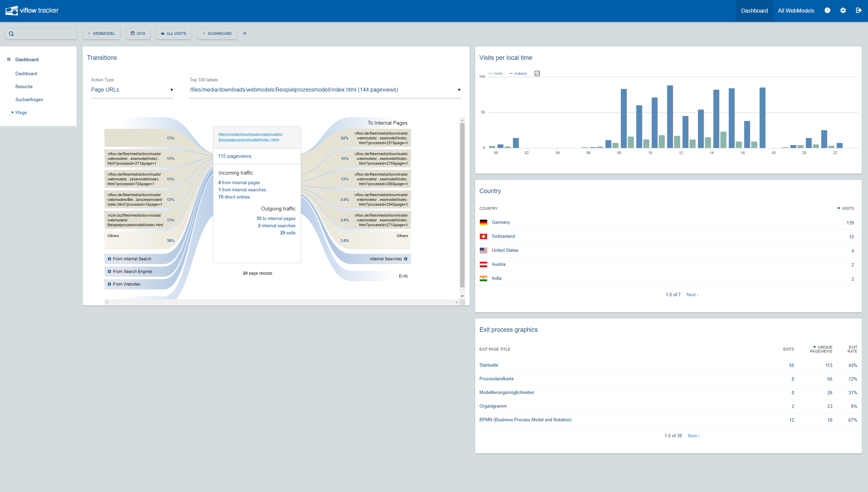The height and width of the screenshot is (492, 868).
Task: Click the EXIT RATE column header
Action: [x=852, y=349]
